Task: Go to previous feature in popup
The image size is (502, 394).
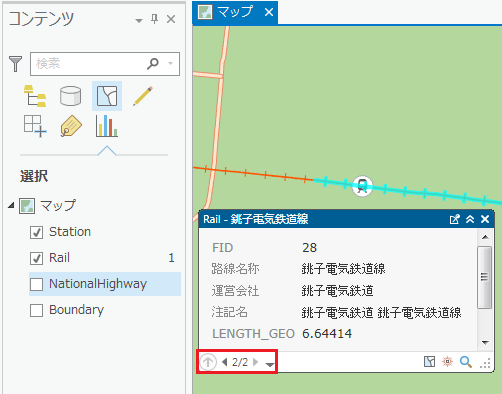Action: click(x=225, y=362)
